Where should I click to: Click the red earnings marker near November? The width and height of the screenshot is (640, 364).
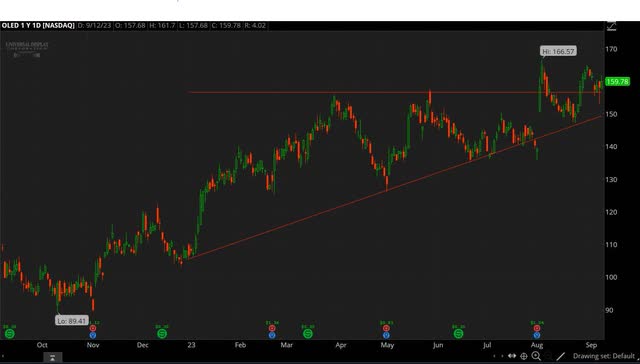(x=93, y=328)
